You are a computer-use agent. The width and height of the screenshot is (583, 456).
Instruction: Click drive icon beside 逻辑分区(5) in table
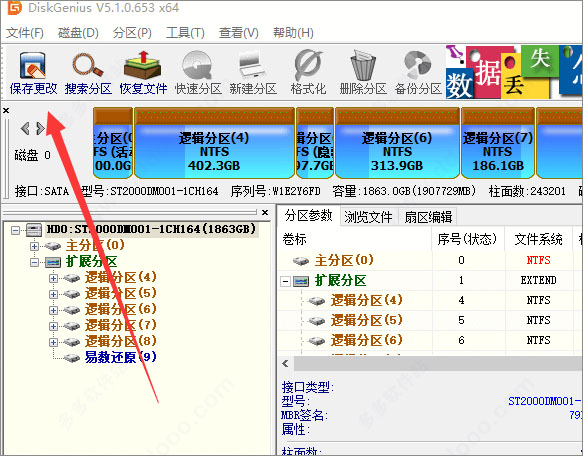(316, 321)
